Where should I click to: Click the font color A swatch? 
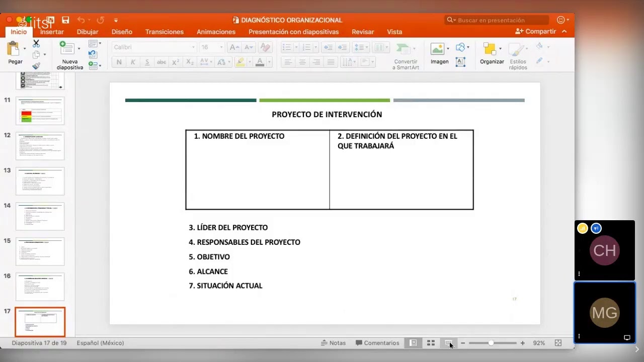(x=260, y=62)
